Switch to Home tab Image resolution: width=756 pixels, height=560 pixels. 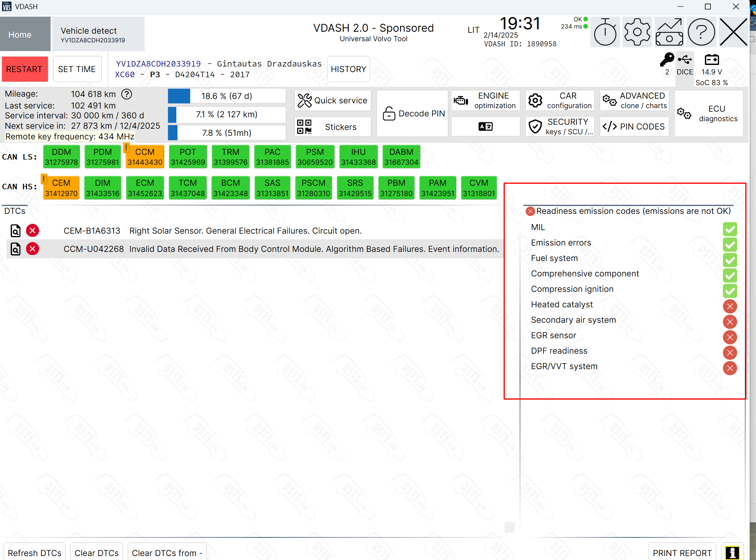point(25,34)
